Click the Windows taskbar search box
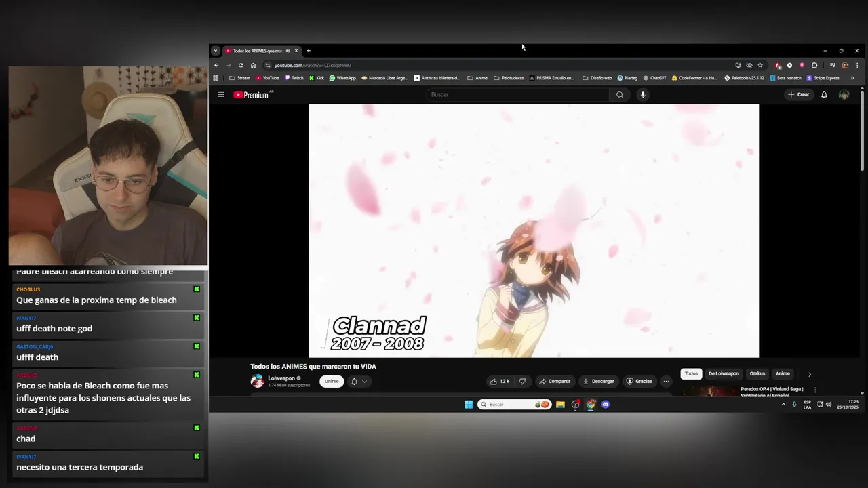The width and height of the screenshot is (868, 488). 514,405
